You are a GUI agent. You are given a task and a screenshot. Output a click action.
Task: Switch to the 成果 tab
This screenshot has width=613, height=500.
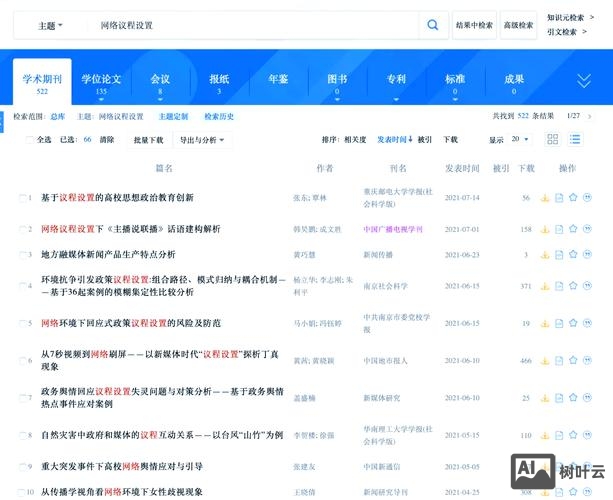(514, 79)
